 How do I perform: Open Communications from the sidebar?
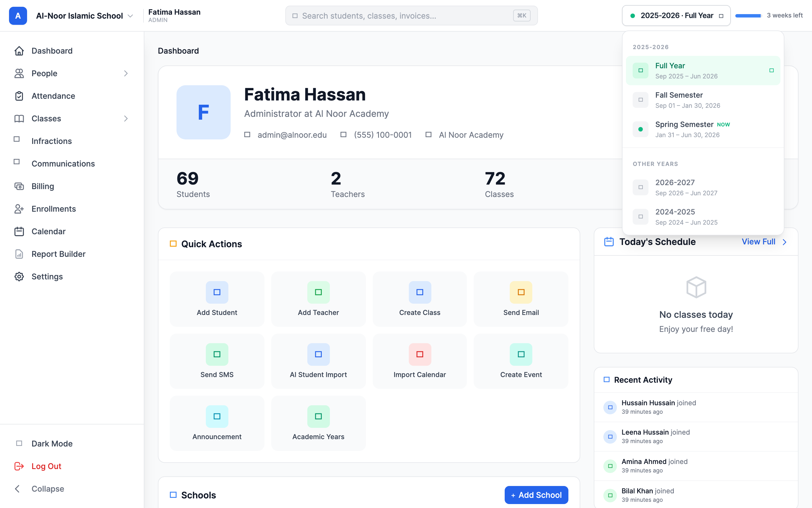coord(72,164)
